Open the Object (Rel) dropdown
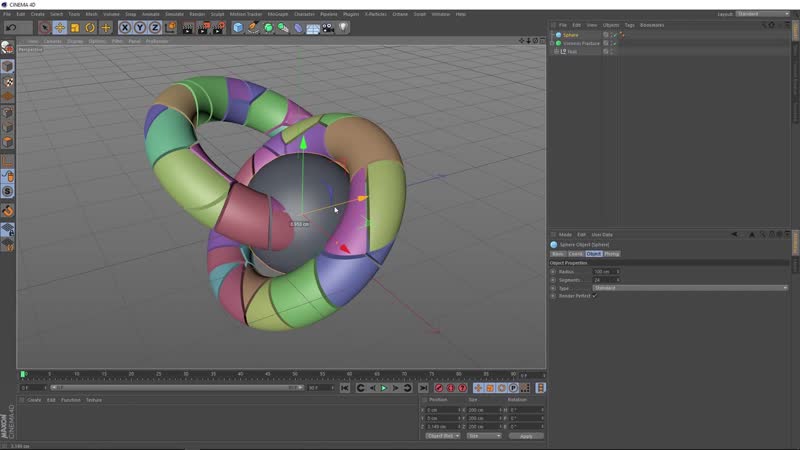 point(442,436)
